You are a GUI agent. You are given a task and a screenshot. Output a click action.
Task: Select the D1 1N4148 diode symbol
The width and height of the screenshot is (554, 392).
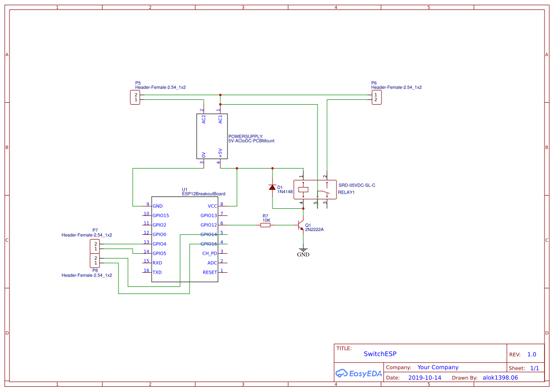pyautogui.click(x=272, y=187)
